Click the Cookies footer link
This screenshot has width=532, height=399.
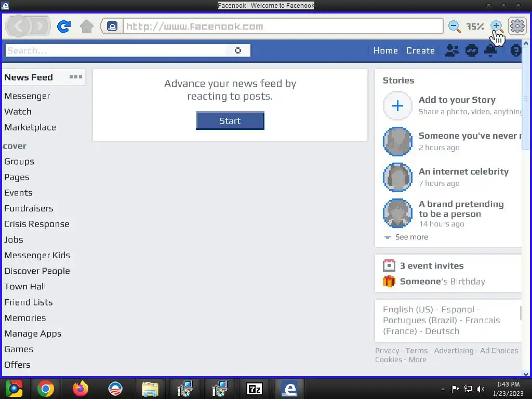389,360
